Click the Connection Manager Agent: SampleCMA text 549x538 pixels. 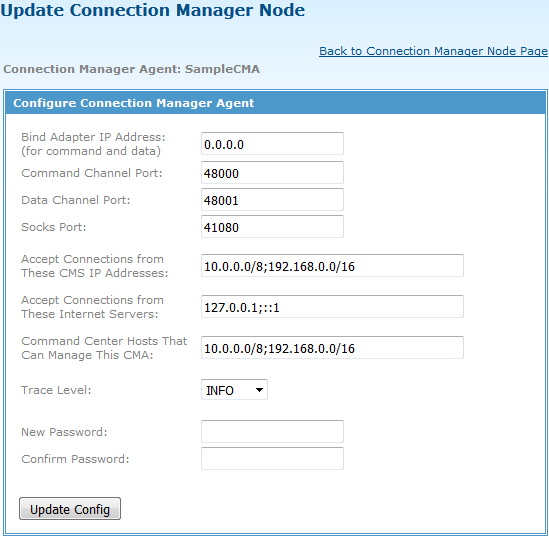(x=131, y=69)
